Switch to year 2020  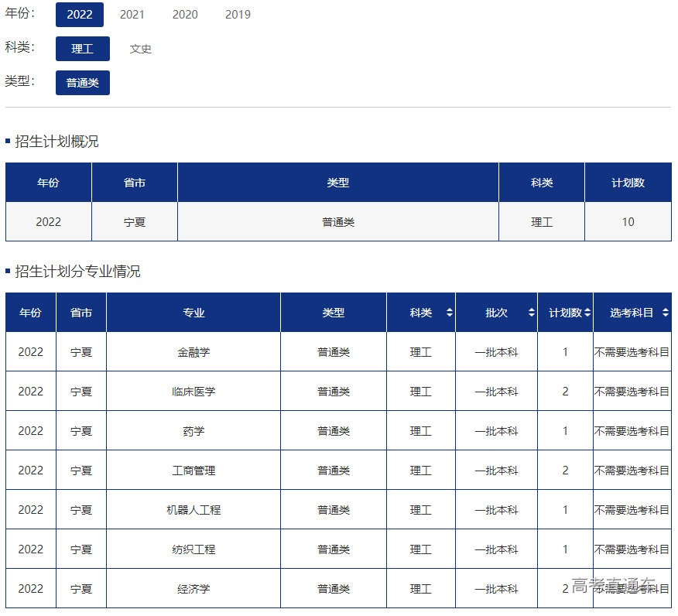point(184,15)
